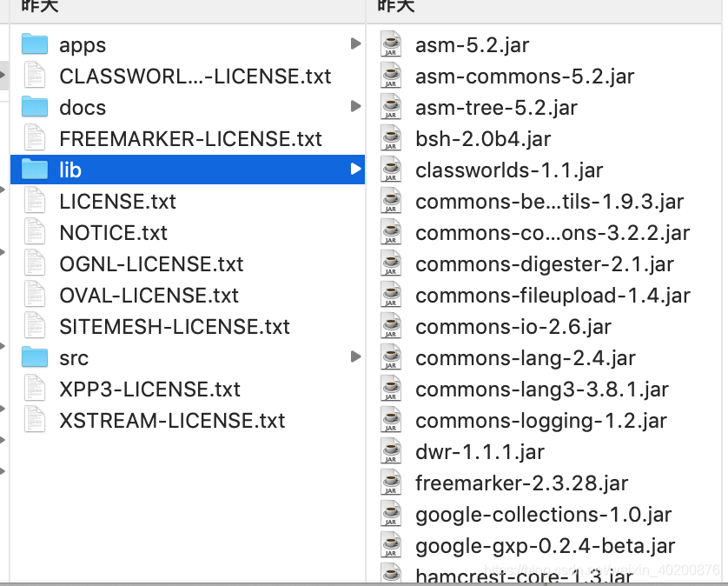Select the OGNL-LICENSE.txt file
This screenshot has height=586, width=728.
point(152,263)
